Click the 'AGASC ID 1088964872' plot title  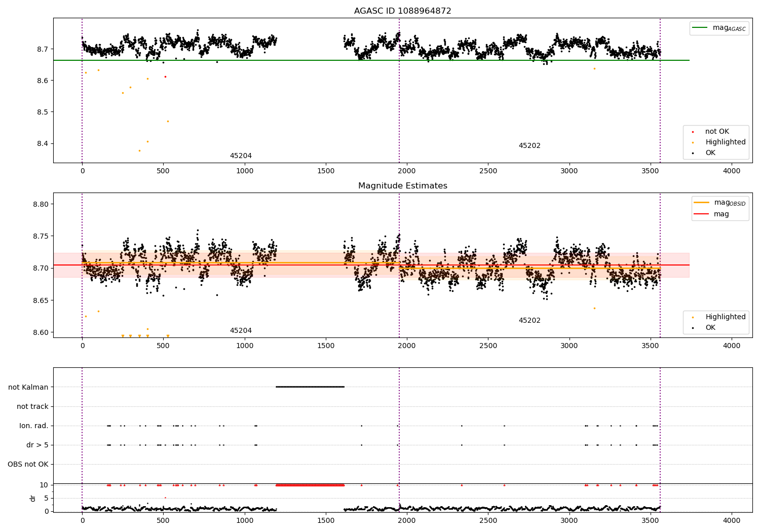click(402, 11)
